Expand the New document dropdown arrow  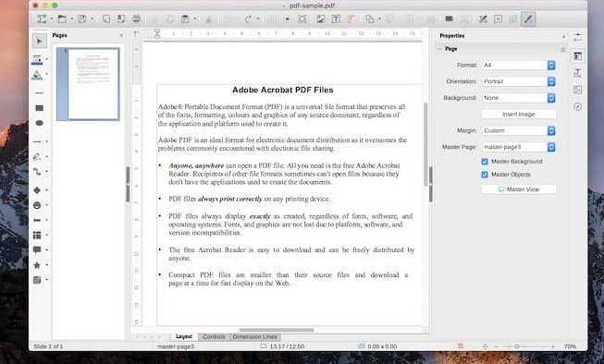pyautogui.click(x=51, y=18)
